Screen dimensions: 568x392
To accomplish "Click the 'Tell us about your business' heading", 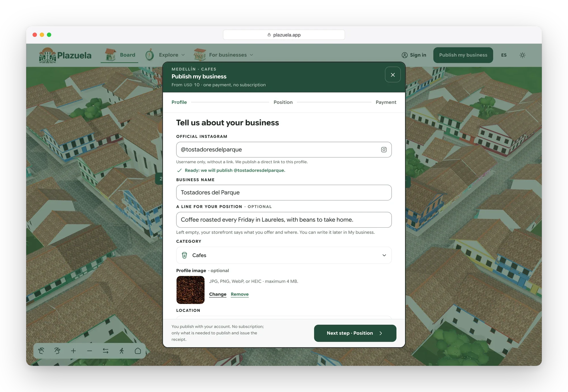I will point(227,123).
